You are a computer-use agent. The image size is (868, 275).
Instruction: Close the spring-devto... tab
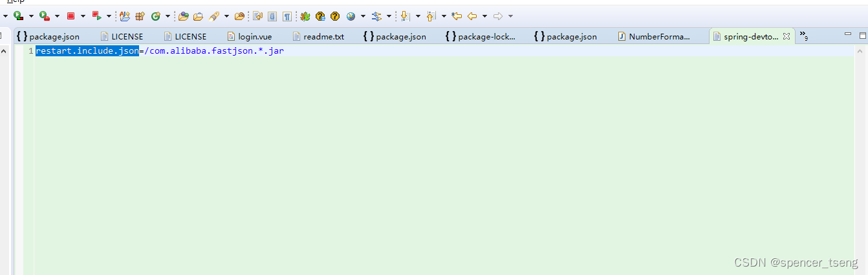coord(787,36)
